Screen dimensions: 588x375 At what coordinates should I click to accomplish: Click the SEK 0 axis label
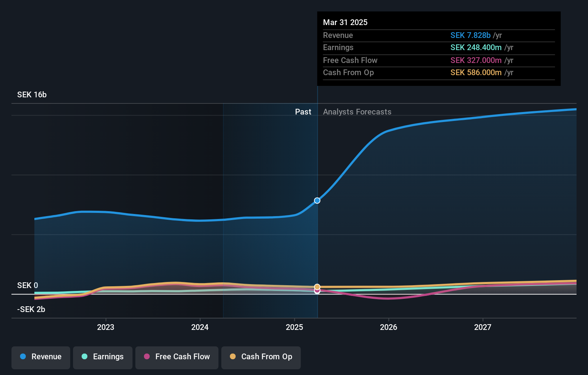point(28,285)
